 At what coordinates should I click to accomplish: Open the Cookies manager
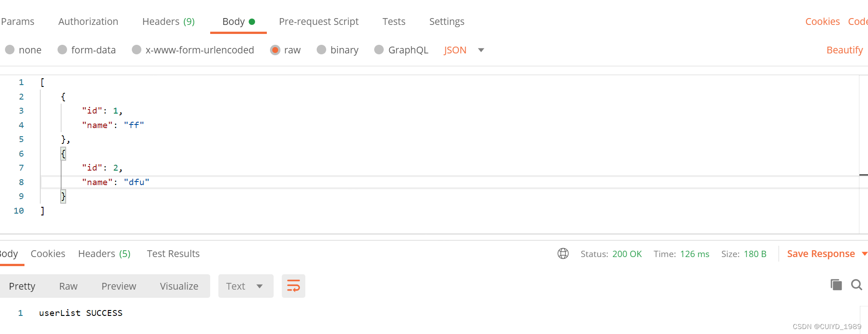pyautogui.click(x=822, y=21)
